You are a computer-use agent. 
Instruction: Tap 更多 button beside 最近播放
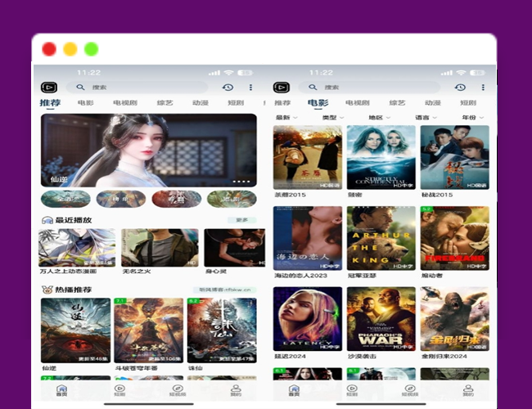tap(242, 220)
